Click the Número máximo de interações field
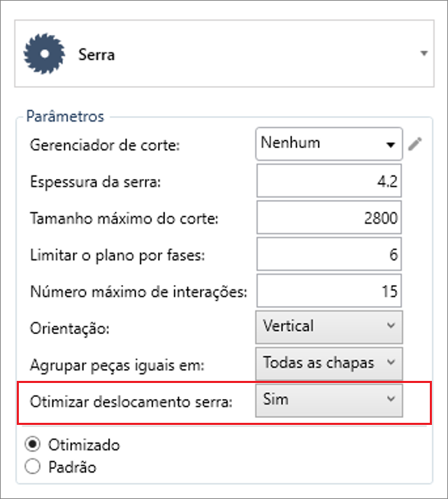 point(329,291)
